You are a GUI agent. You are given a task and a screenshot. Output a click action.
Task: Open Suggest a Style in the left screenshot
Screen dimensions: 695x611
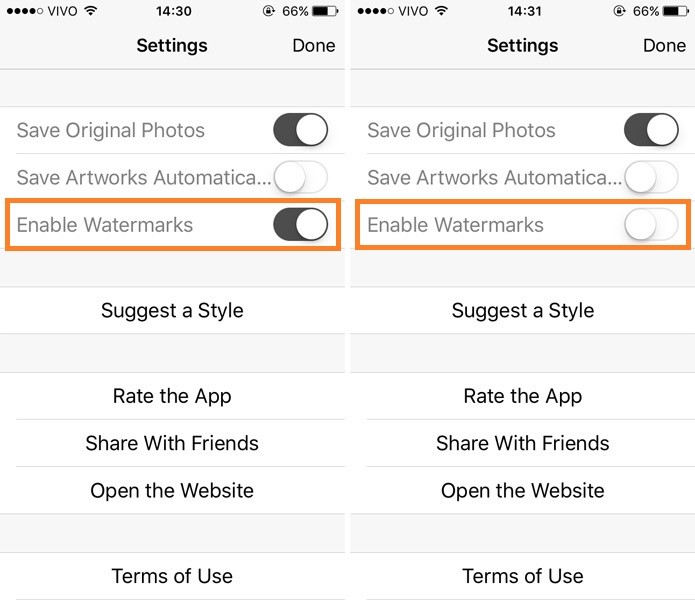tap(172, 311)
